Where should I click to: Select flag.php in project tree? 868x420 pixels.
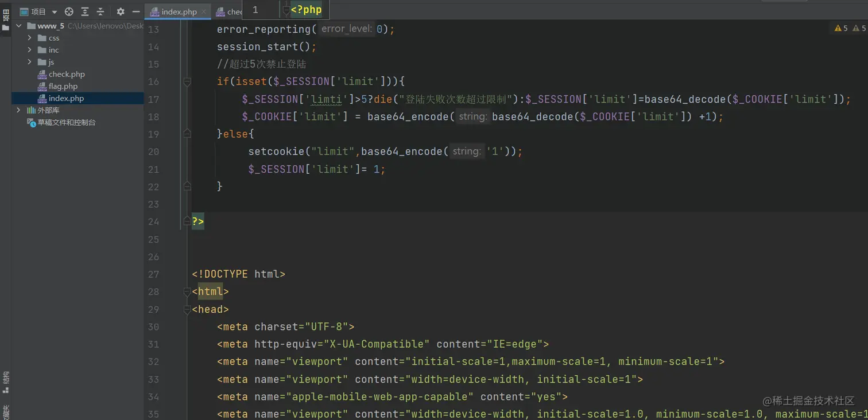63,87
